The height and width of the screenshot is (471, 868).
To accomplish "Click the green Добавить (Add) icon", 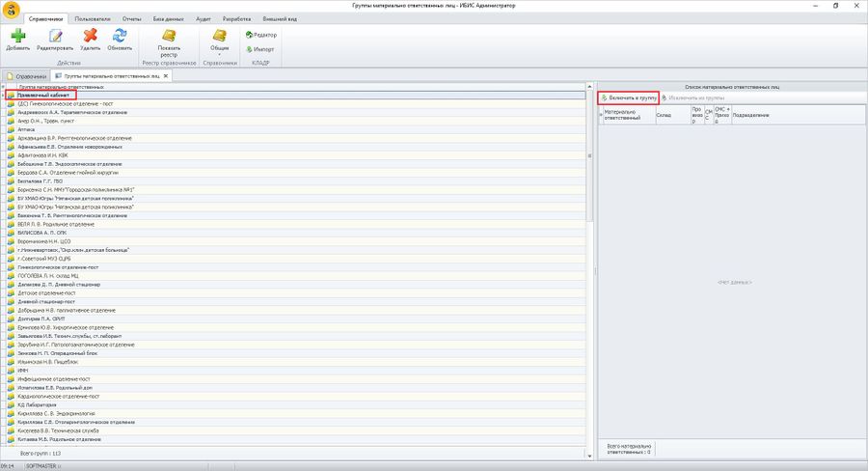I will [17, 37].
